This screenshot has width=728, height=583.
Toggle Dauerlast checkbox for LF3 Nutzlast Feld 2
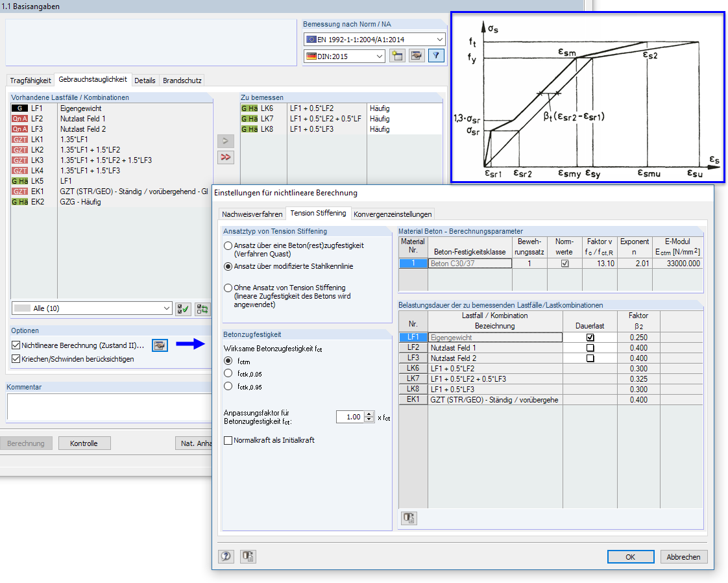click(590, 358)
